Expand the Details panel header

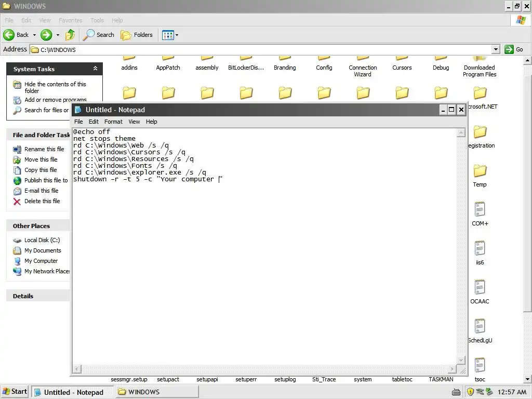(x=38, y=296)
